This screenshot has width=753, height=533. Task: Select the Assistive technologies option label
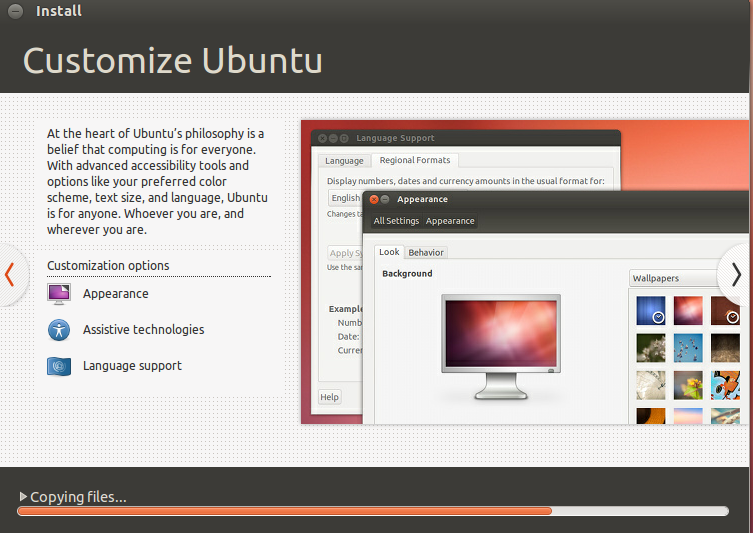(x=144, y=330)
